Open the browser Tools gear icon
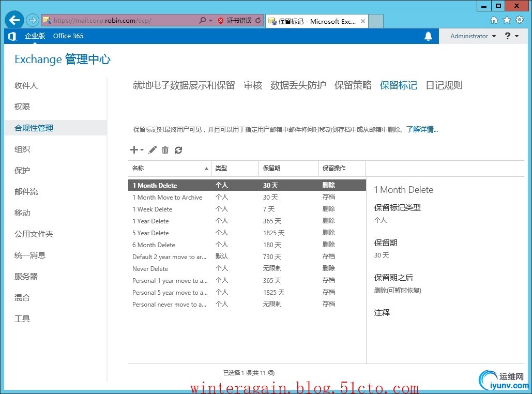The image size is (532, 394). click(x=520, y=20)
